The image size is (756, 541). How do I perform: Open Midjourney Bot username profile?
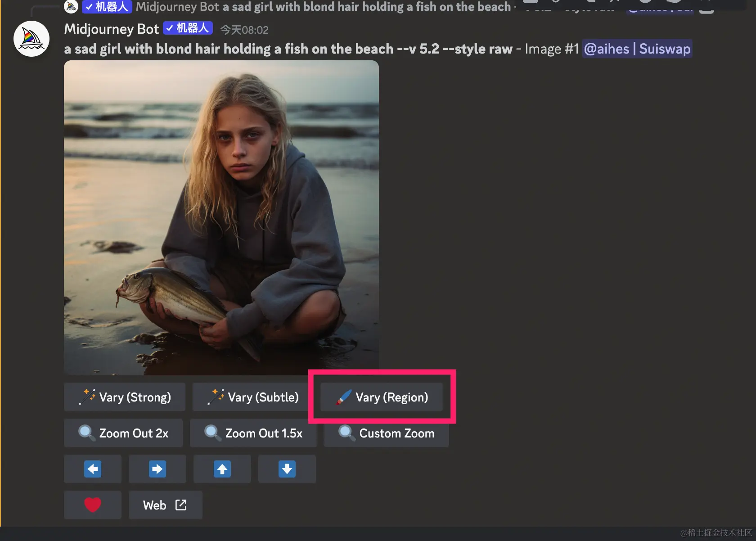click(x=112, y=29)
